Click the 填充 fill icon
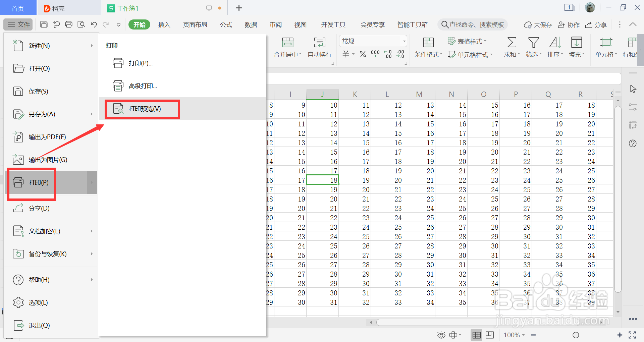Screen dimensions: 644x342 click(x=576, y=43)
